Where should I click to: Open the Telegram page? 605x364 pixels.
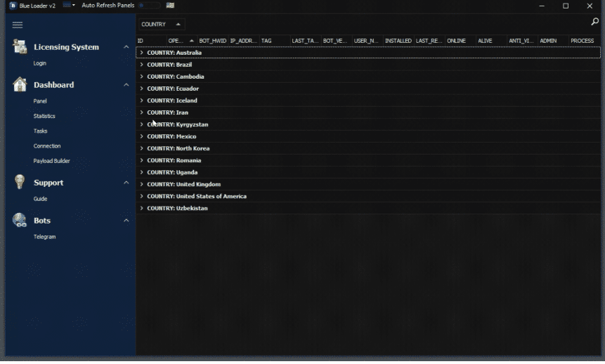tap(45, 237)
